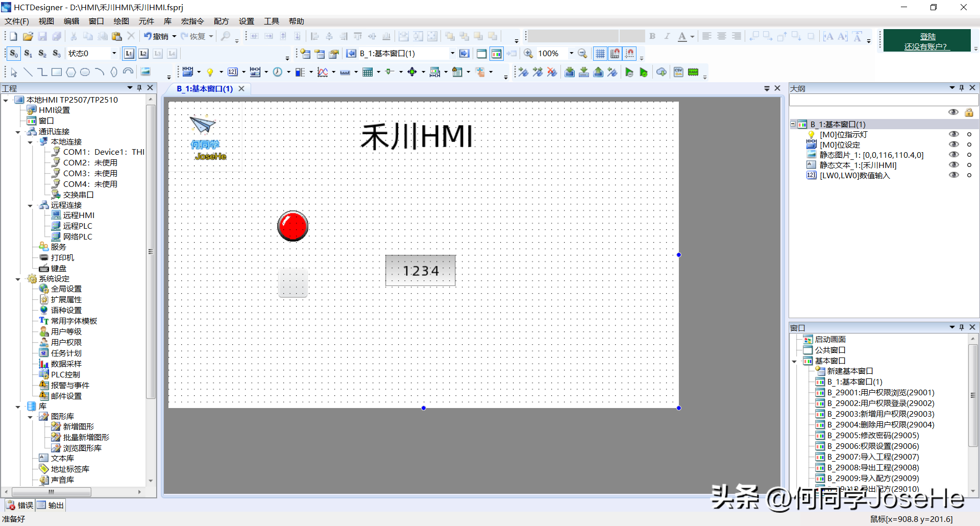Click the straight line drawing tool
The image size is (980, 526).
28,72
